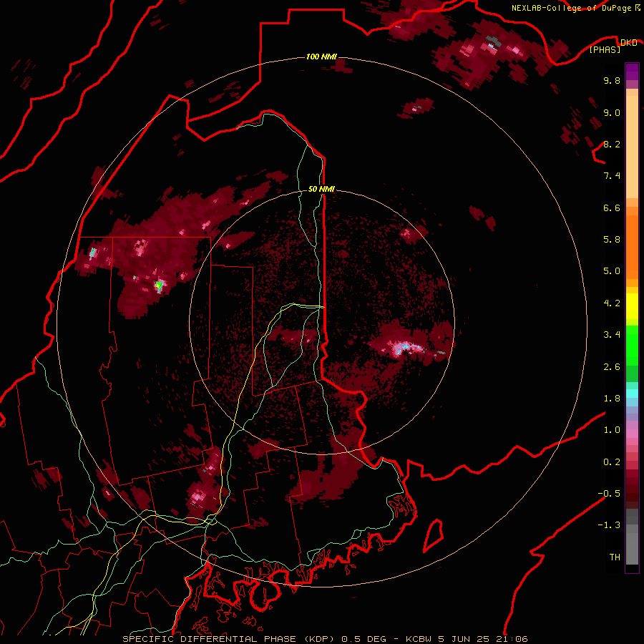The height and width of the screenshot is (644, 644).
Task: Select the 50 NMI range ring label
Action: (x=321, y=190)
